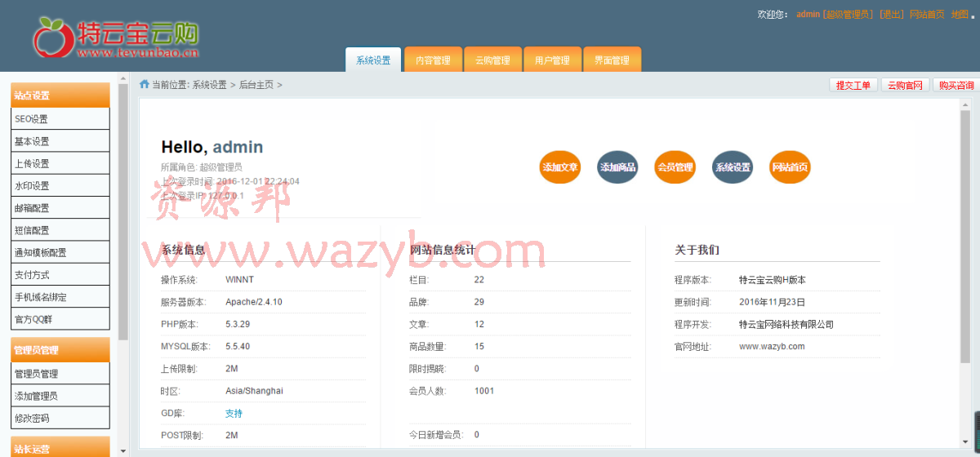Click the 关于我们 section heading
Screen dimensions: 980x457
pyautogui.click(x=697, y=250)
